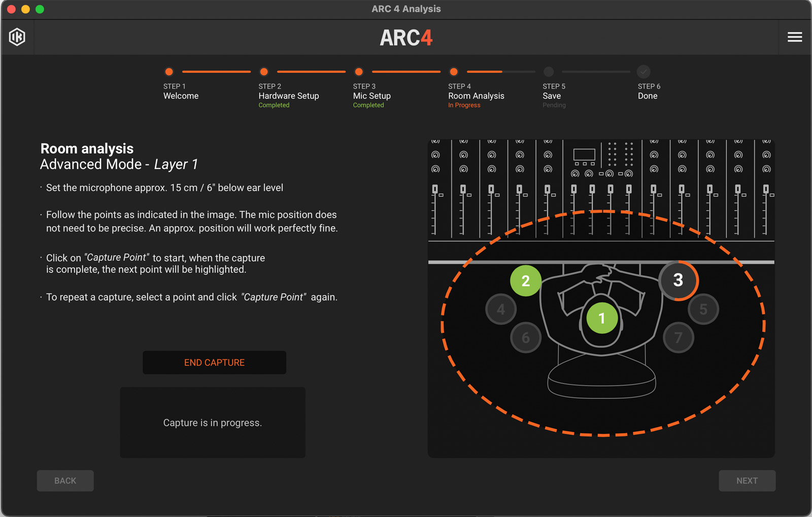Select greyed measurement point 4
Screen dimensions: 812x517
pos(501,309)
